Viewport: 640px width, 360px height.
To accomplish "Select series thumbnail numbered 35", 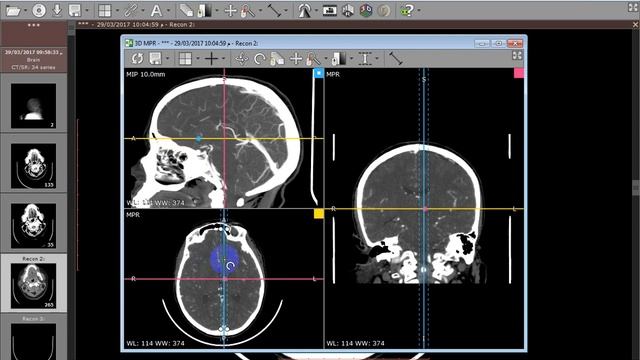I will 33,226.
